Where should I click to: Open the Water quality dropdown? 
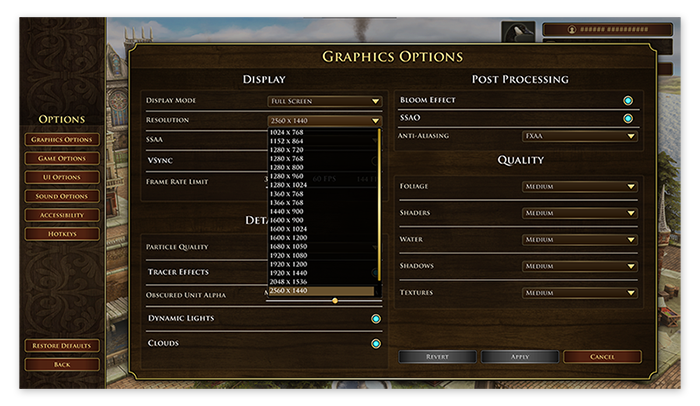[x=579, y=239]
